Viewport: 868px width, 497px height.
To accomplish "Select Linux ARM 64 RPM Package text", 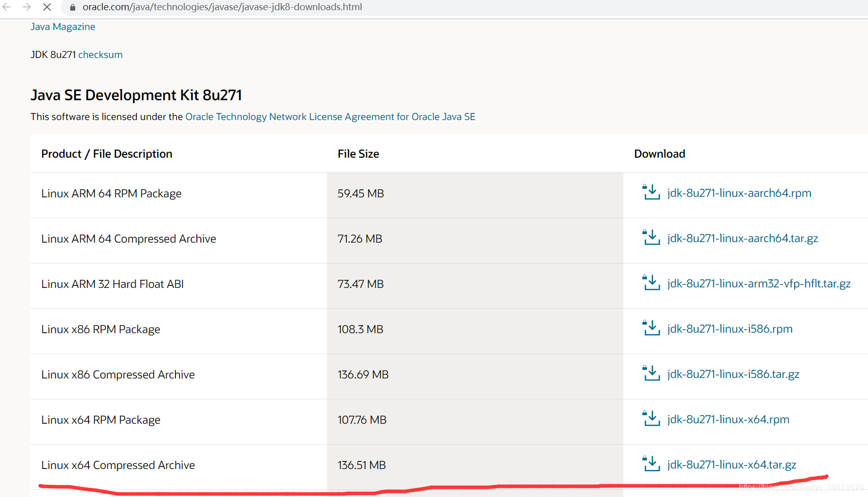I will (x=111, y=193).
